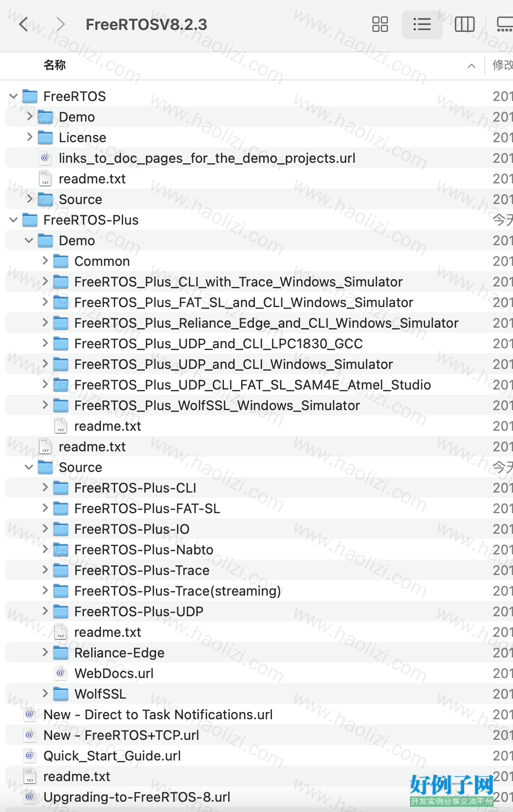The width and height of the screenshot is (513, 812).
Task: Switch to icon grid view
Action: click(x=380, y=24)
